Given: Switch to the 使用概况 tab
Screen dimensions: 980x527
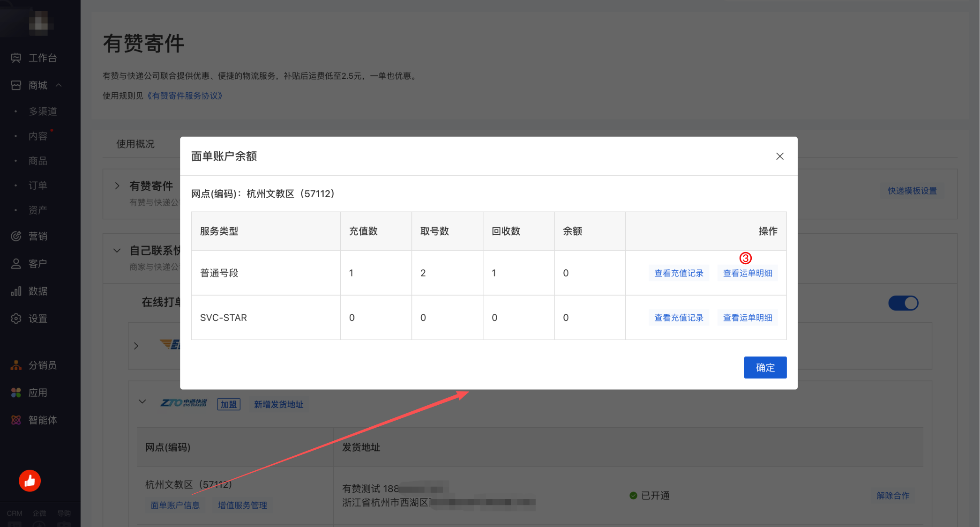Looking at the screenshot, I should pos(135,144).
